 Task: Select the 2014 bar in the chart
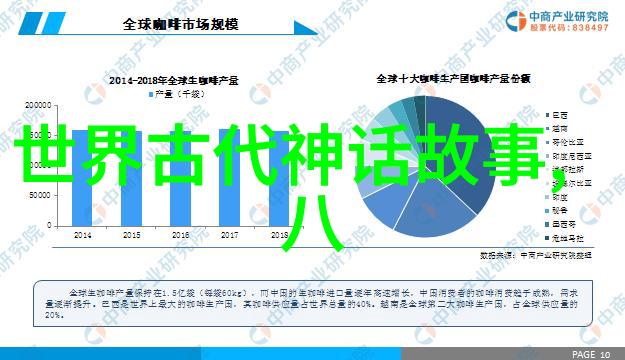pyautogui.click(x=82, y=178)
